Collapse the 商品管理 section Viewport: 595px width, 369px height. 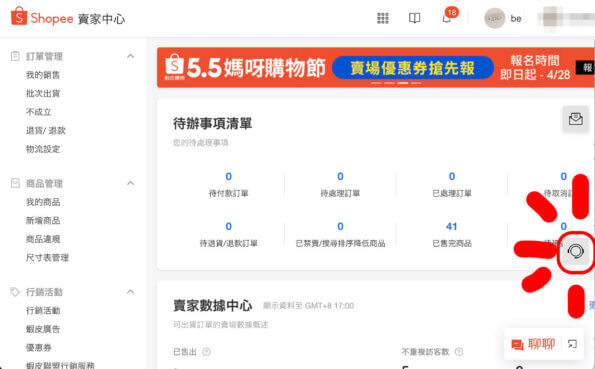coord(131,183)
